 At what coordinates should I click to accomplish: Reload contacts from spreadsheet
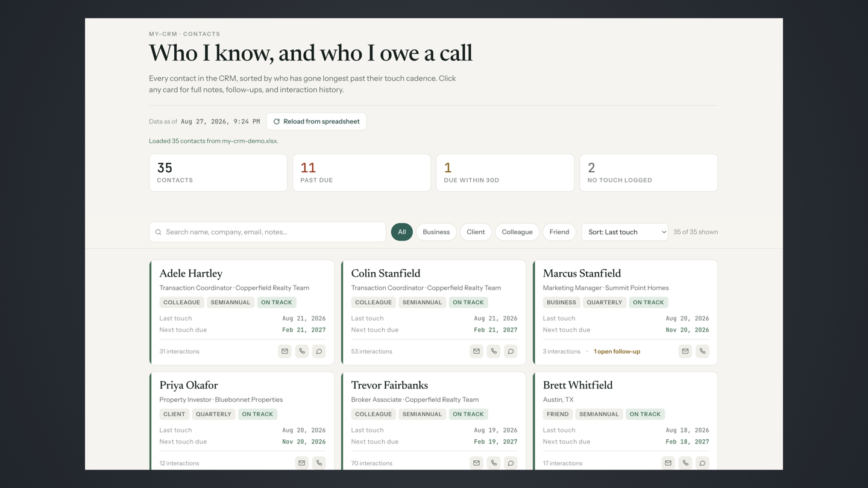tap(316, 121)
